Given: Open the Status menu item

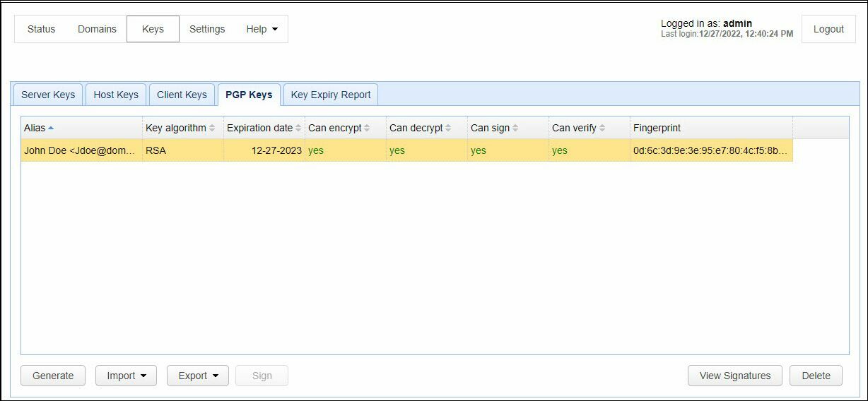Looking at the screenshot, I should click(41, 29).
